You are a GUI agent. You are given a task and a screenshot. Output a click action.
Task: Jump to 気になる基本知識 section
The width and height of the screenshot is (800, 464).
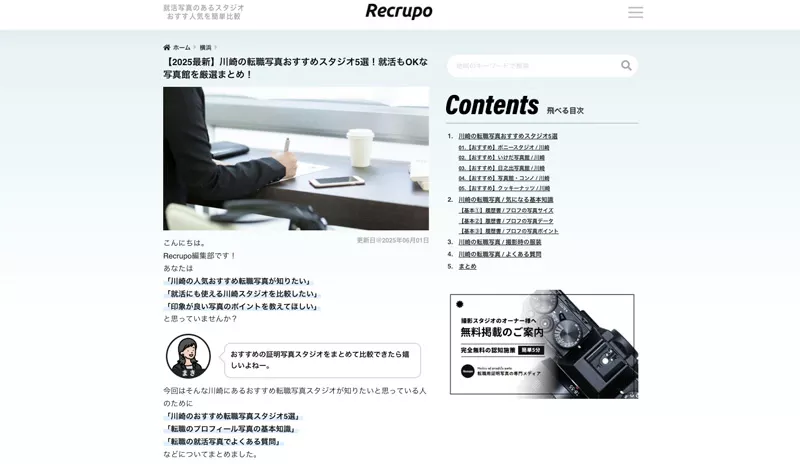coord(506,200)
